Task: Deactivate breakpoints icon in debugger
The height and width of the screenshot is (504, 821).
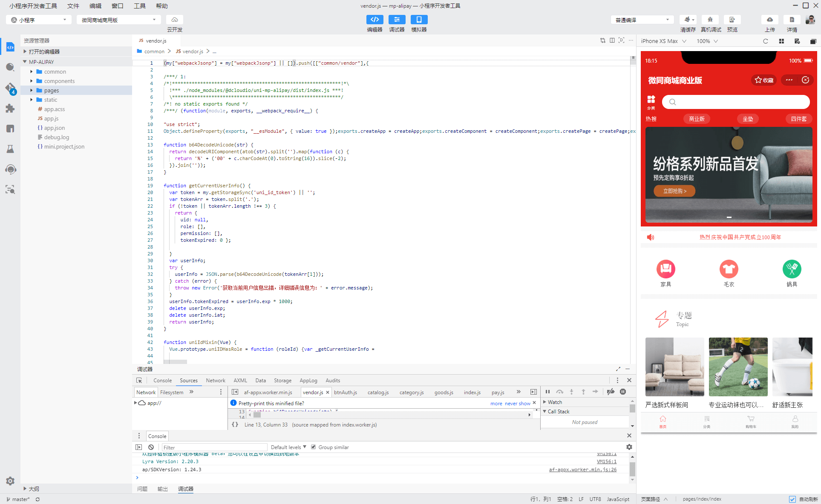Action: [611, 392]
